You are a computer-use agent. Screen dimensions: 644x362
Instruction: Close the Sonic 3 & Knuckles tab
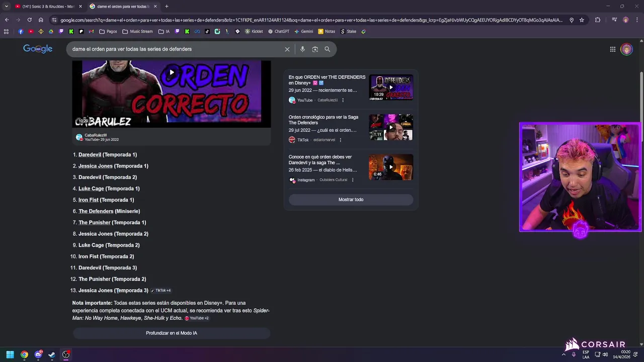click(80, 7)
